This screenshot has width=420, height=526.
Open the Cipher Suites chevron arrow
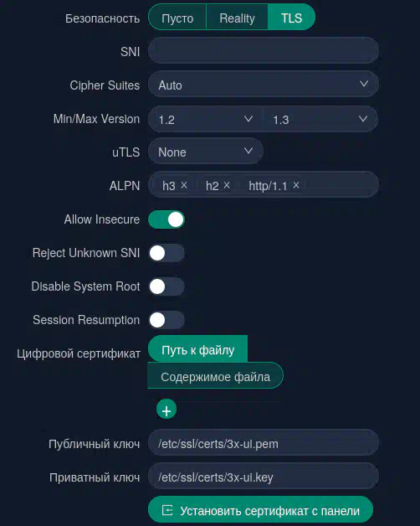pos(364,84)
